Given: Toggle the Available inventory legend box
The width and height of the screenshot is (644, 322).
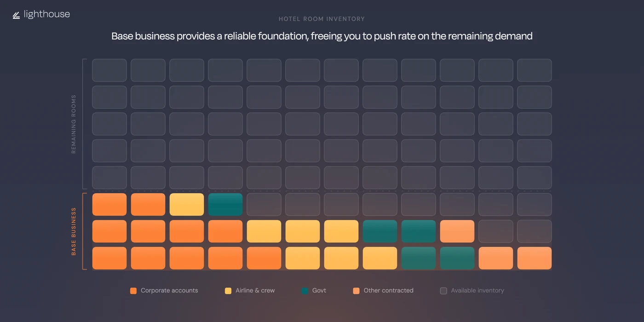Looking at the screenshot, I should 443,291.
